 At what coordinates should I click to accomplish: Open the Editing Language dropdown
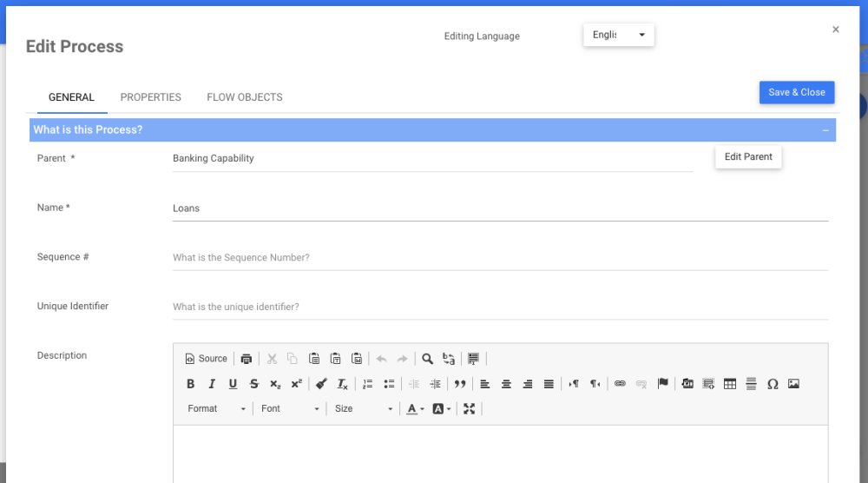point(618,35)
